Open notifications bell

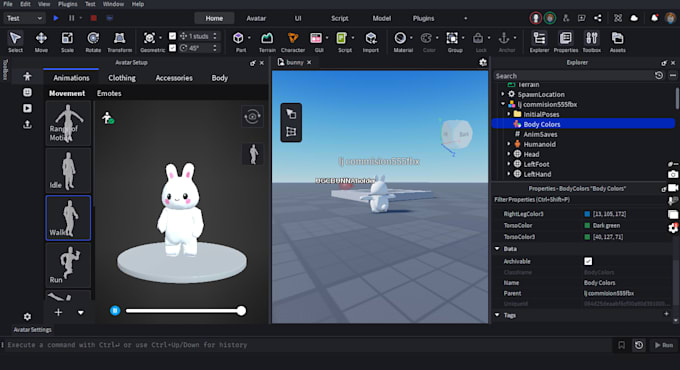[x=654, y=18]
